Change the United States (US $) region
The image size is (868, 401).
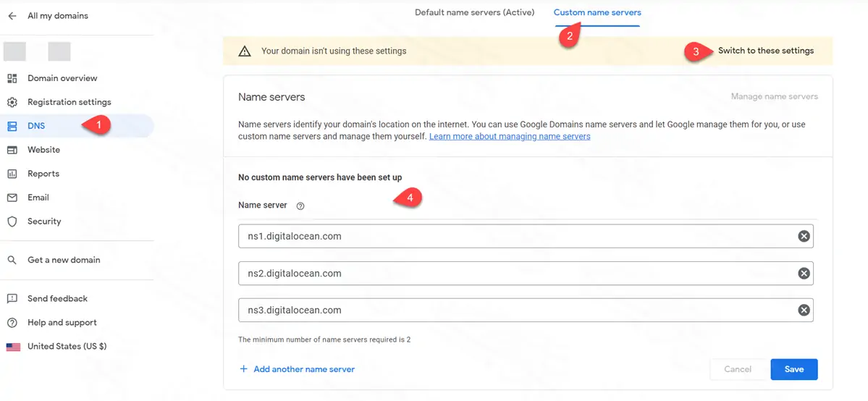click(67, 347)
